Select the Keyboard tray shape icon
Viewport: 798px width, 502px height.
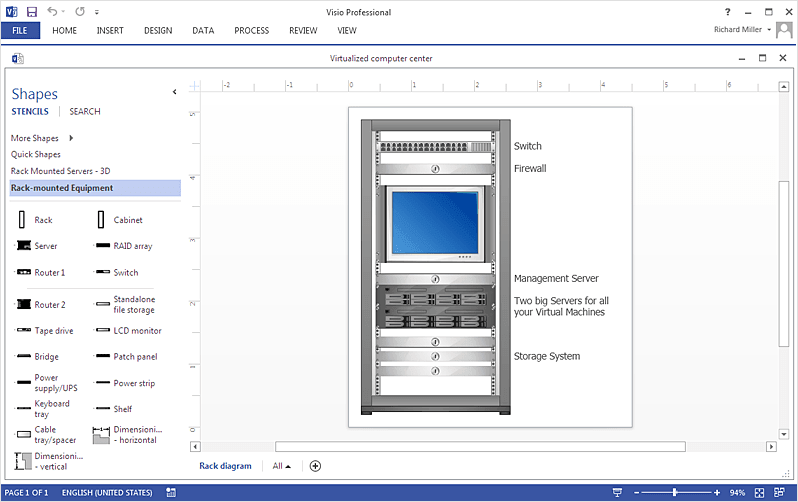[23, 408]
